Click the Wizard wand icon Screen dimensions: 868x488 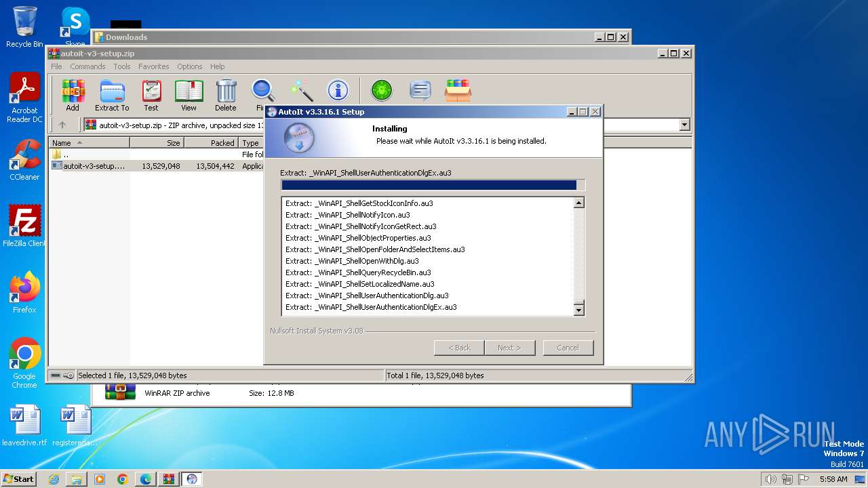pos(301,91)
